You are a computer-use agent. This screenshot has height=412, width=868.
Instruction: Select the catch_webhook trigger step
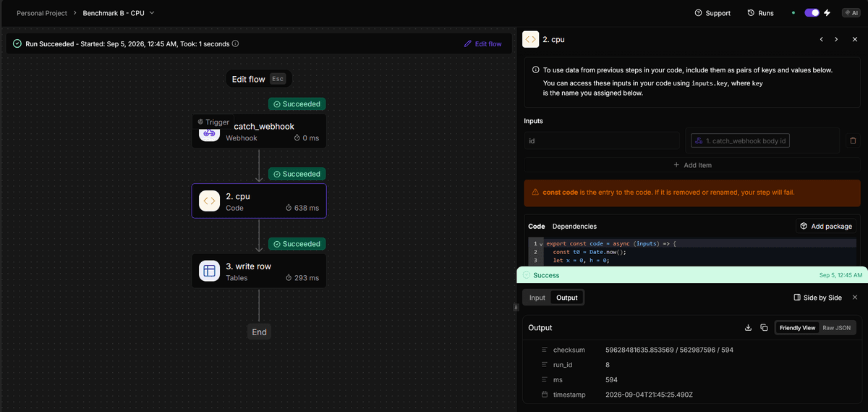(259, 131)
